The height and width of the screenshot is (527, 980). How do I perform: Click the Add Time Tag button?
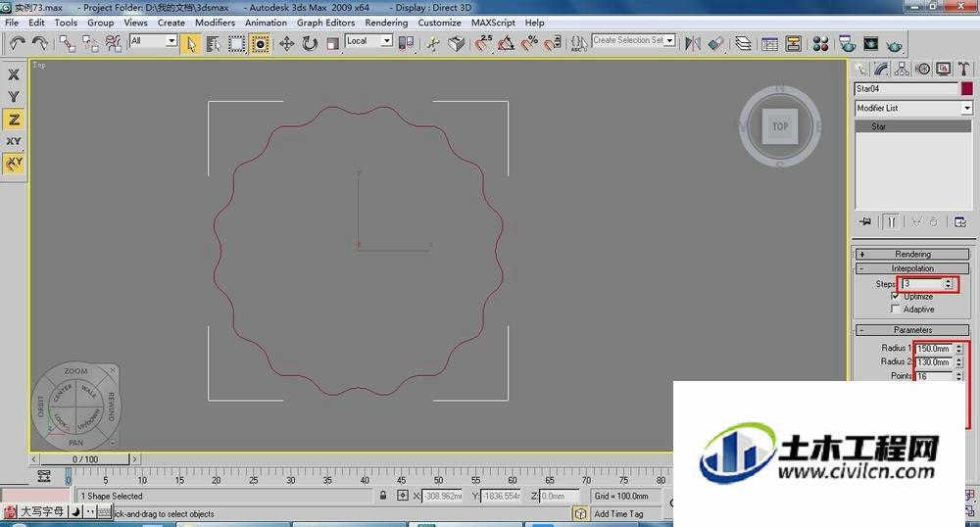pyautogui.click(x=618, y=514)
